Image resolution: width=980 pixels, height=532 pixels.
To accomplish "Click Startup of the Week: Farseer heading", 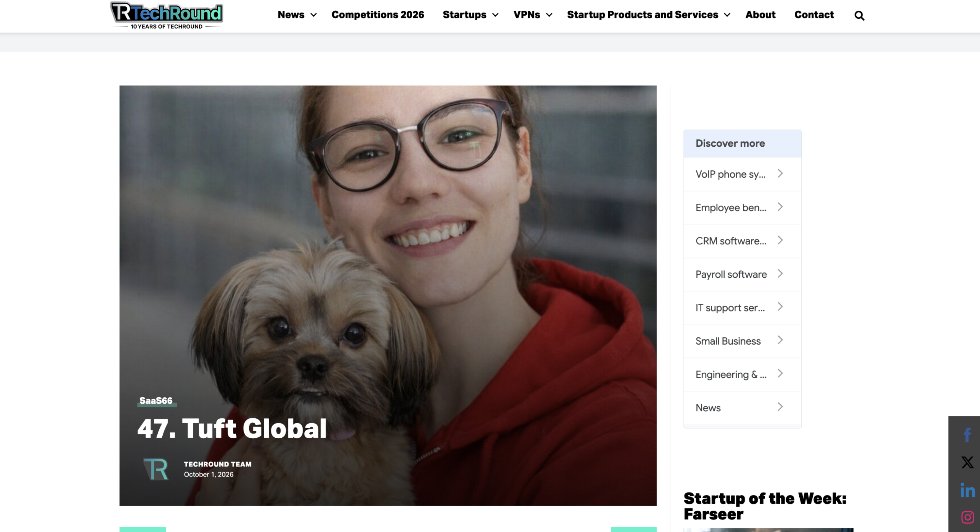I will point(764,506).
